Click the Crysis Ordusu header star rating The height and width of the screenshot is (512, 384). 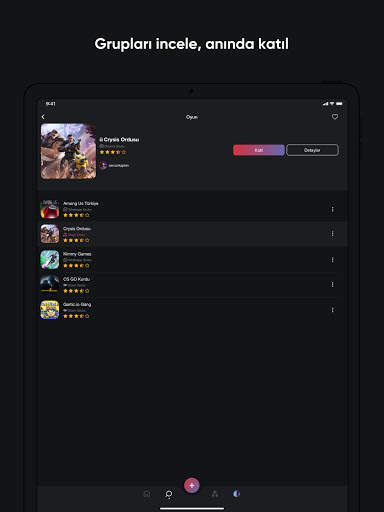pyautogui.click(x=113, y=152)
